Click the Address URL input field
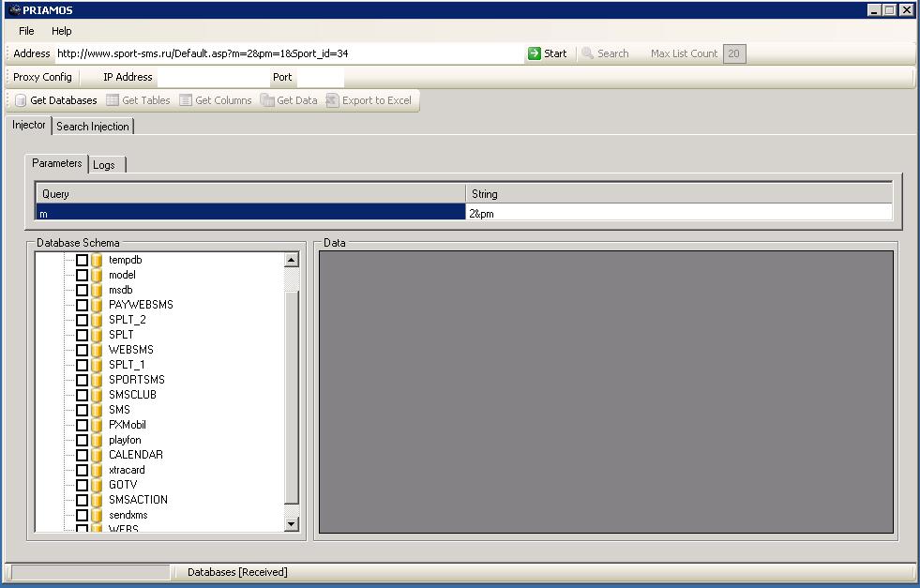Screen dimensions: 920x588 289,53
